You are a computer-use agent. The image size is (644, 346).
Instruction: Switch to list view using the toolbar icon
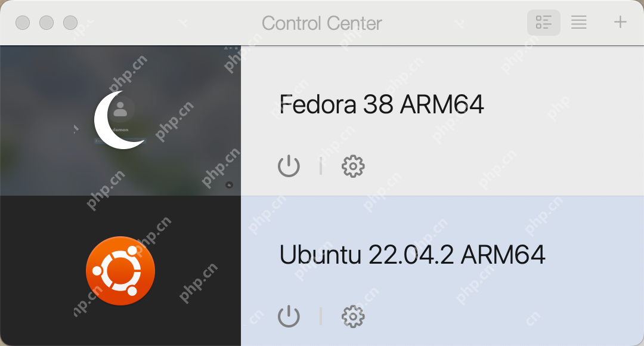578,23
